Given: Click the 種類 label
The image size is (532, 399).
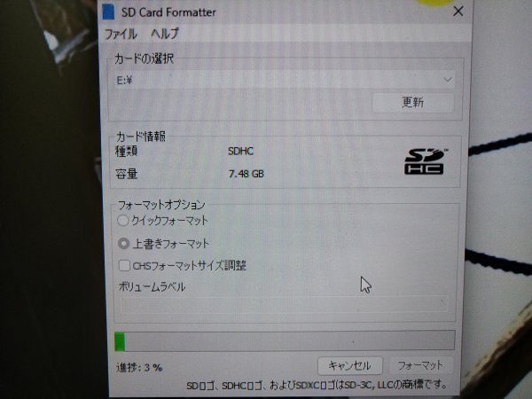Looking at the screenshot, I should (126, 151).
